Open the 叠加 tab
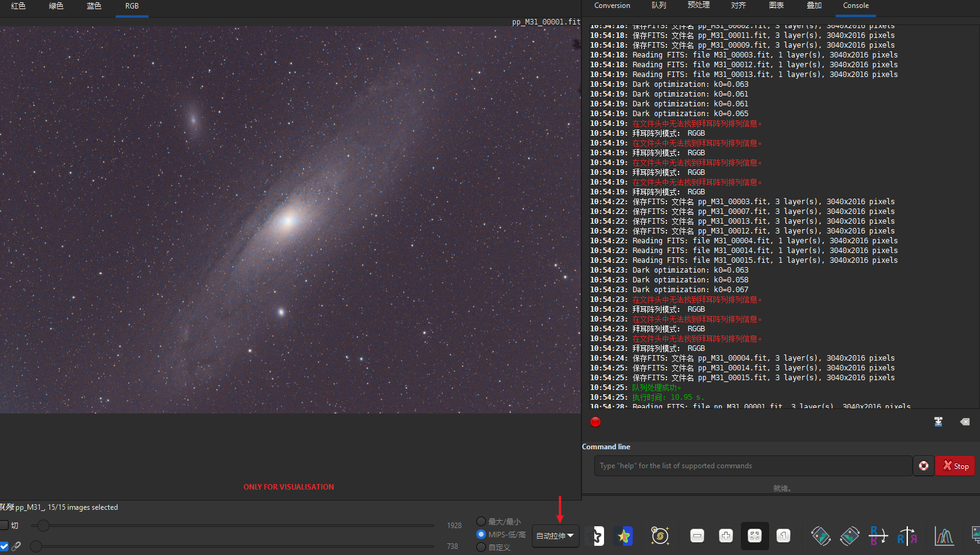This screenshot has height=555, width=980. [x=814, y=6]
